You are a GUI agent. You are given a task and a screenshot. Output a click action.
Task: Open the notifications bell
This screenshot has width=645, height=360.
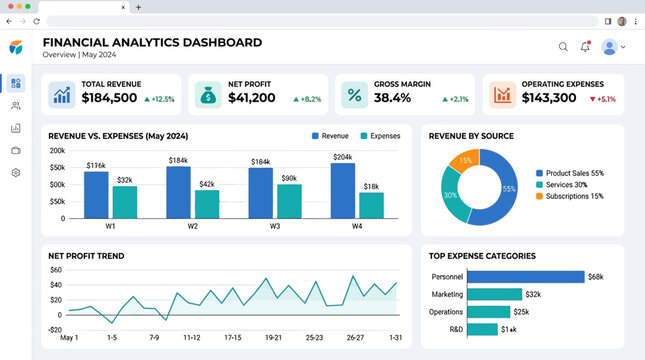[585, 47]
